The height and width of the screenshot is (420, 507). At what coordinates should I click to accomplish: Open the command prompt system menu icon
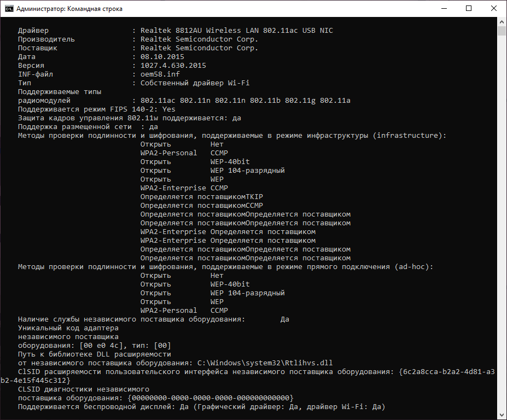coord(9,9)
